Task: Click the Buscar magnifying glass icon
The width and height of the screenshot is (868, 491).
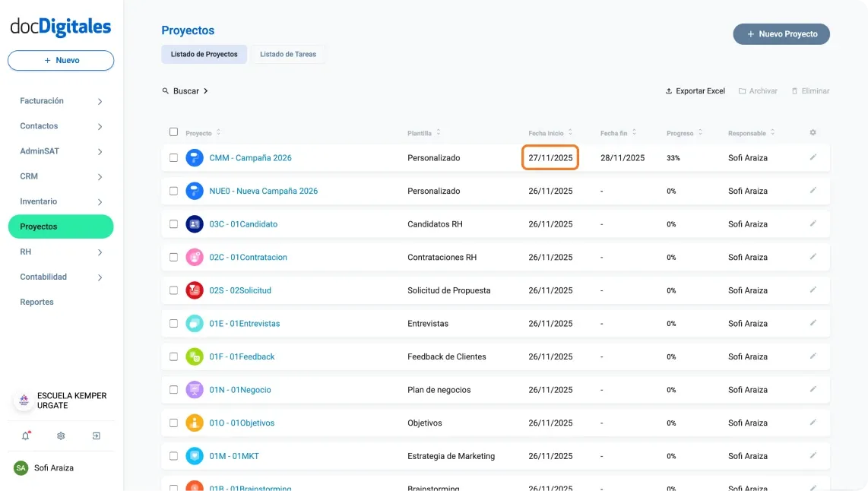Action: pyautogui.click(x=165, y=90)
